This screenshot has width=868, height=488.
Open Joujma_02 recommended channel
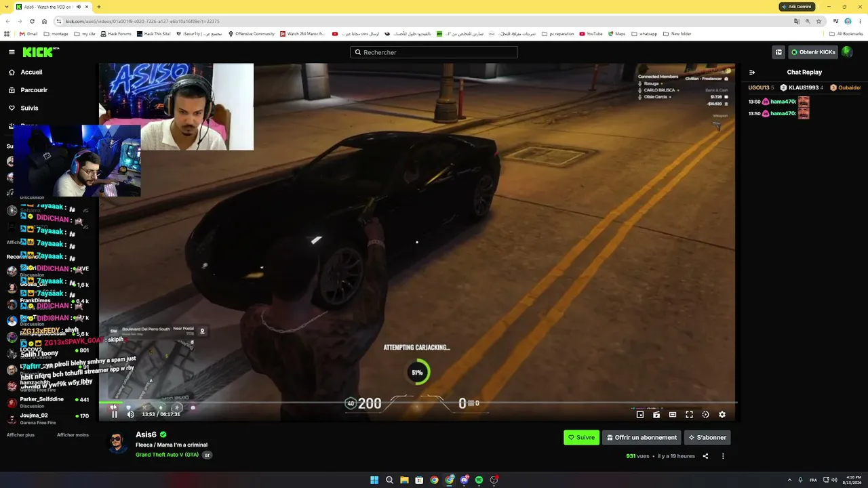[x=47, y=418]
